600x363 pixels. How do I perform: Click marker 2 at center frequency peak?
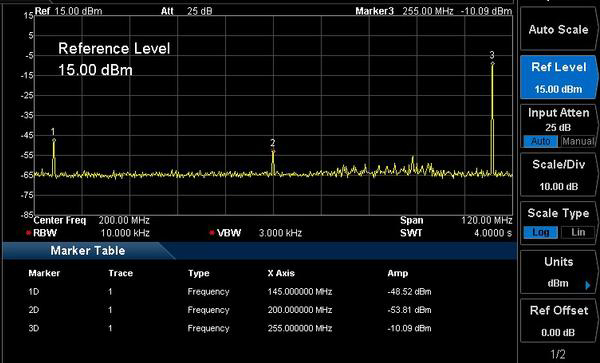(273, 151)
